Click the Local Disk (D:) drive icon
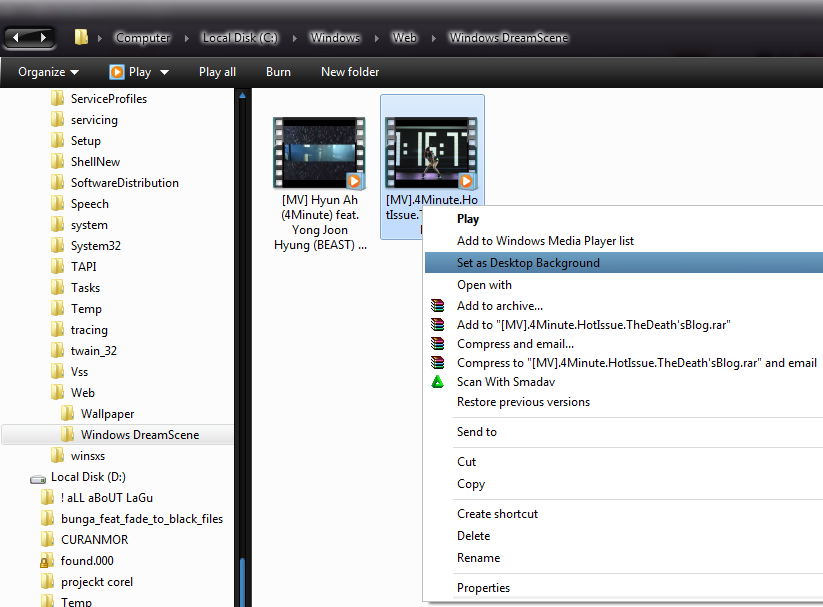823x607 pixels. click(38, 478)
